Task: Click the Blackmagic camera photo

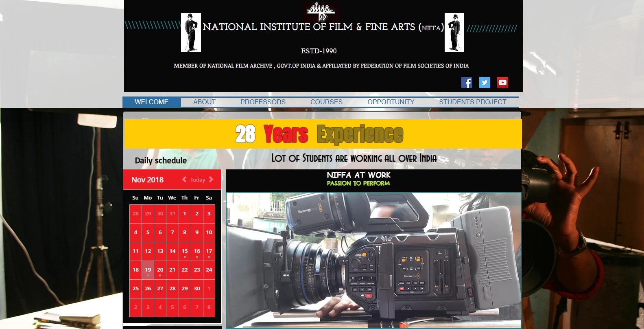Action: point(373,260)
